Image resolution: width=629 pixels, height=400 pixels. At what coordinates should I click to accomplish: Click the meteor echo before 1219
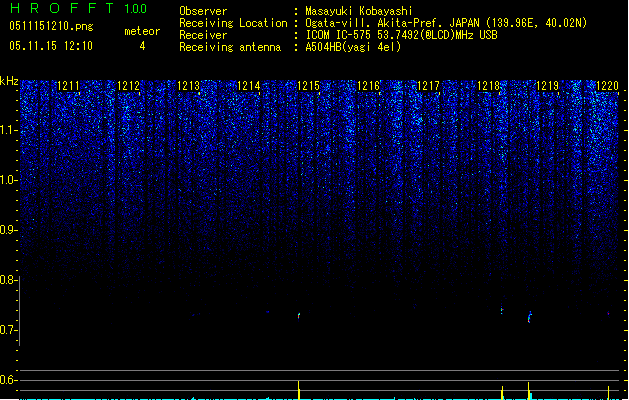[530, 317]
